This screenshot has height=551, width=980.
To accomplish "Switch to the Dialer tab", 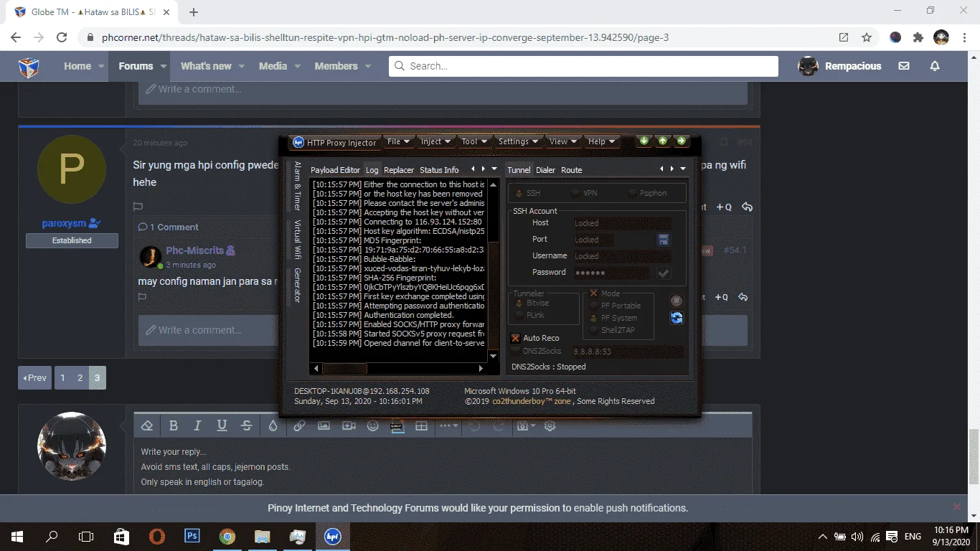I will point(546,170).
